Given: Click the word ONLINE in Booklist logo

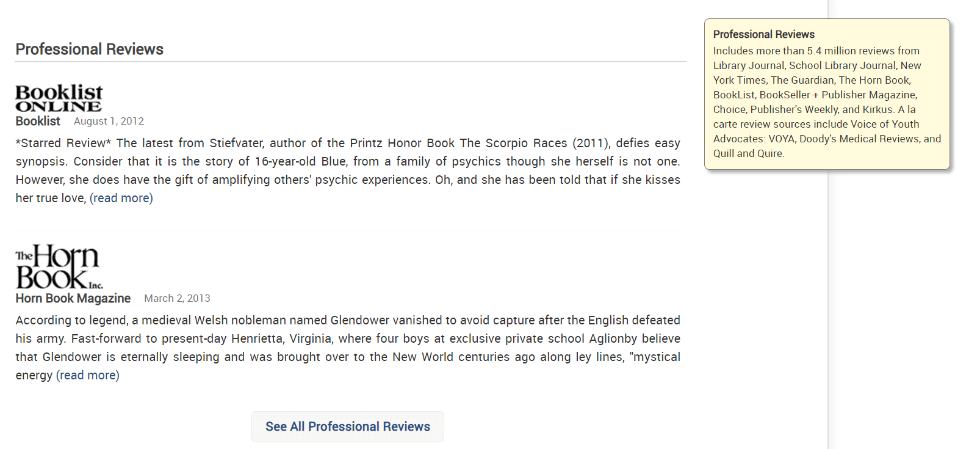Looking at the screenshot, I should 59,106.
